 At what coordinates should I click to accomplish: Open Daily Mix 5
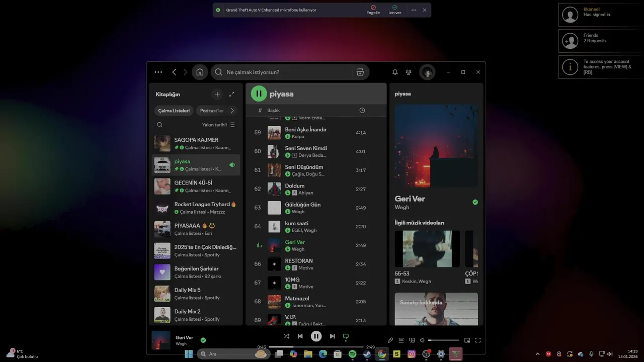[196, 294]
